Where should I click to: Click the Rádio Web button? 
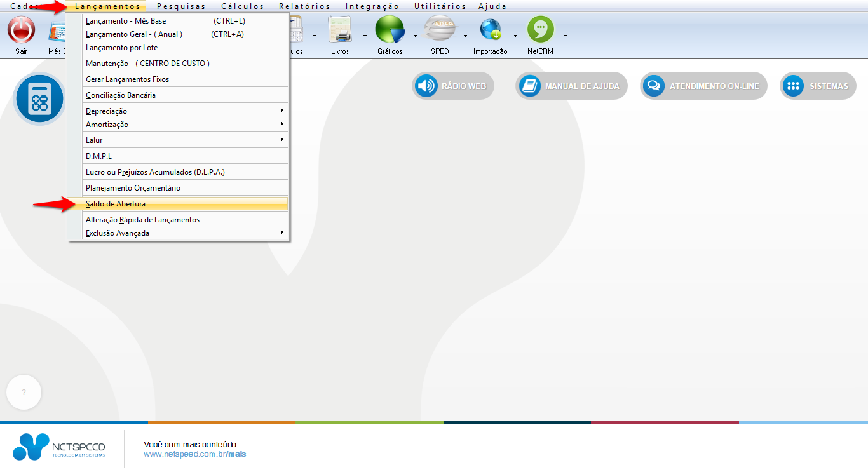(453, 86)
